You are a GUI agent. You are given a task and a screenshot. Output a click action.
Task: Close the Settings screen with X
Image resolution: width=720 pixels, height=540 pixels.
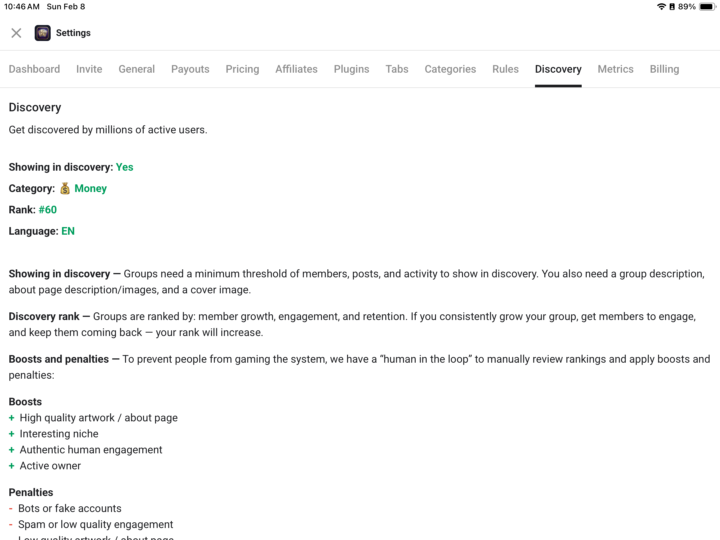[x=16, y=33]
